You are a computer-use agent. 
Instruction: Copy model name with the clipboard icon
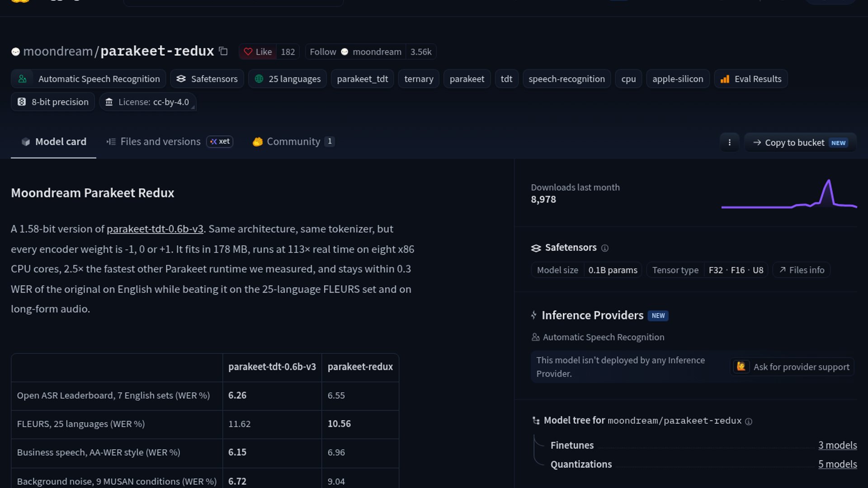tap(223, 52)
